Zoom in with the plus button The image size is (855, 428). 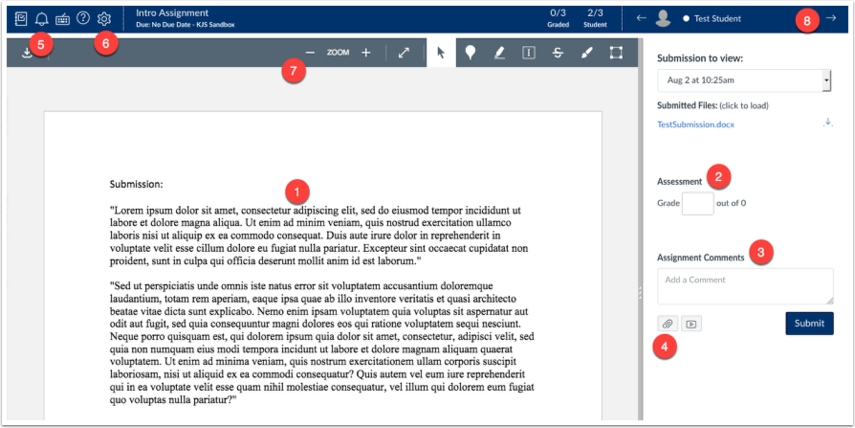point(366,53)
